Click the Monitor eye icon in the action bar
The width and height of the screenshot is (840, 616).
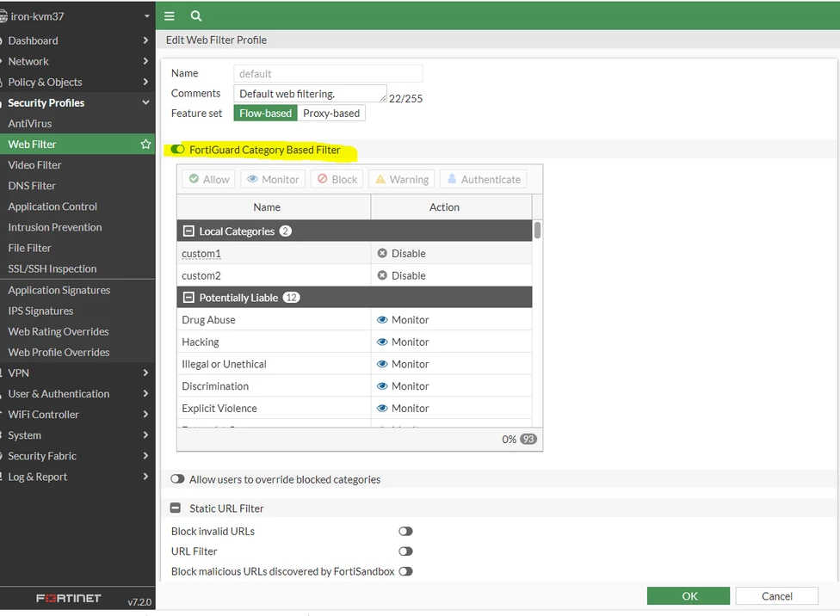(252, 179)
